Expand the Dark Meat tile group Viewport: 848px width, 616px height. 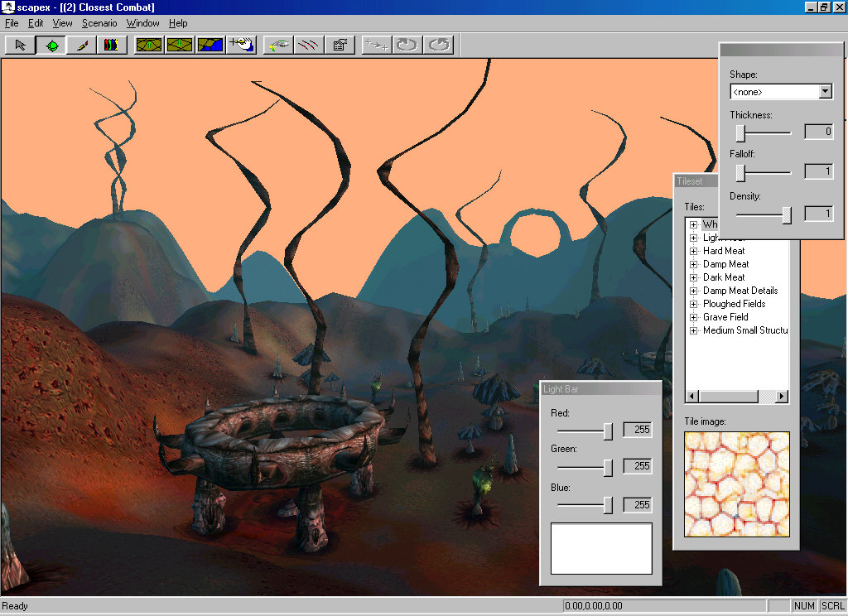[x=693, y=277]
